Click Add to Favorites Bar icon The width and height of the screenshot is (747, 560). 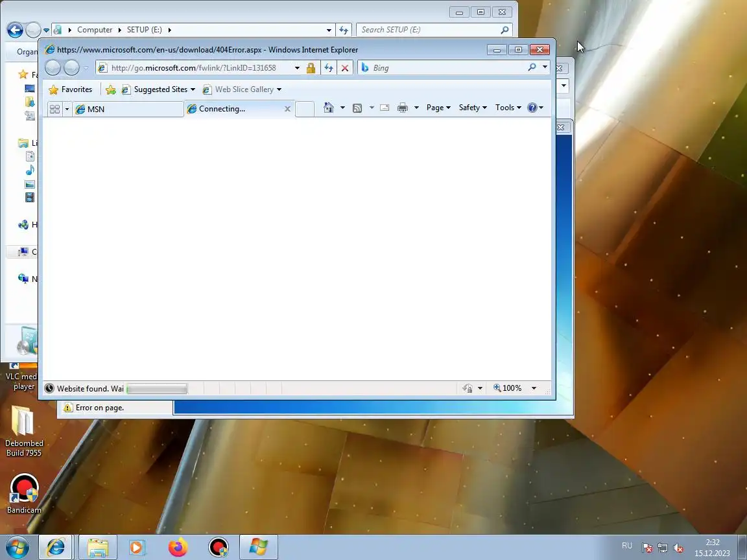point(110,89)
